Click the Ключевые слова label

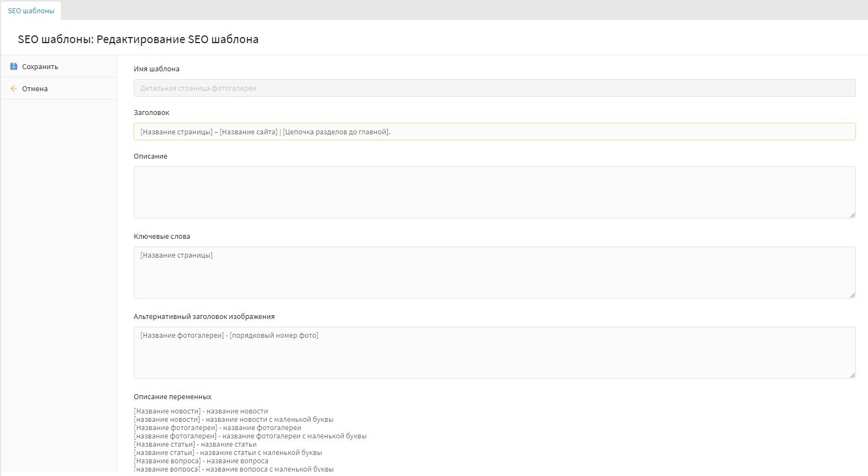pos(162,237)
